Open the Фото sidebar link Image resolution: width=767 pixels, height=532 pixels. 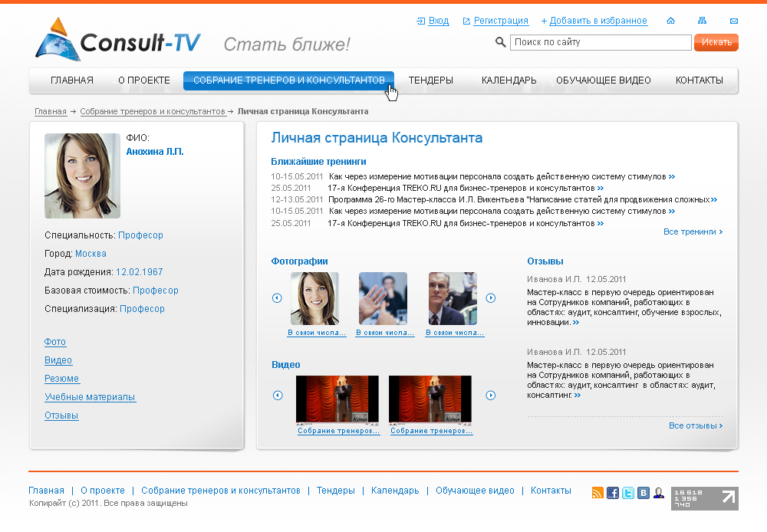[x=54, y=342]
